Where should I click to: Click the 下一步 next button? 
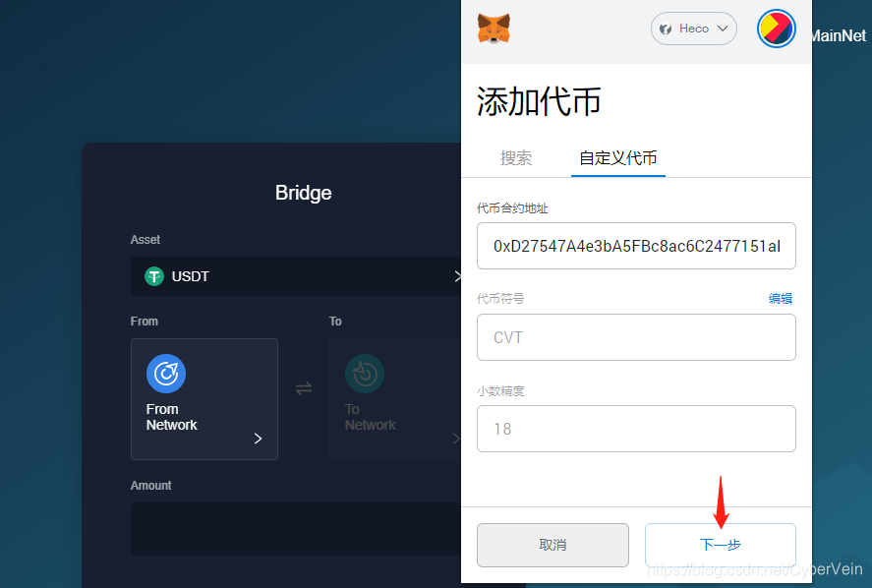click(721, 545)
